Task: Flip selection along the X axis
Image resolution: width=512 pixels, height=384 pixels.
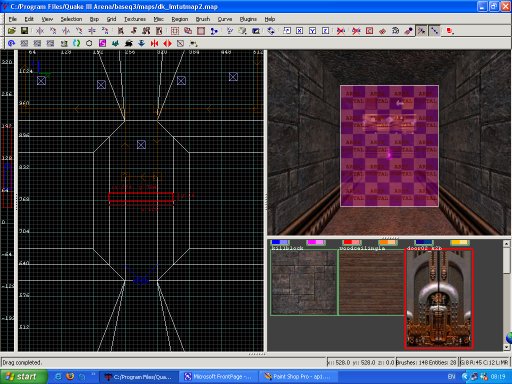Action: click(40, 31)
